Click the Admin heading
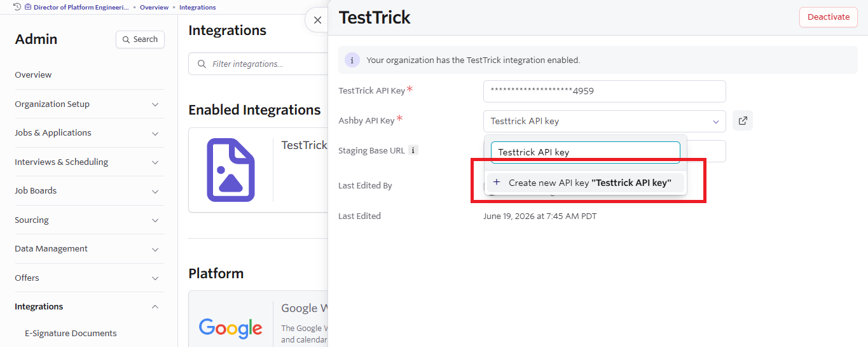Viewport: 868px width, 347px height. [x=36, y=39]
